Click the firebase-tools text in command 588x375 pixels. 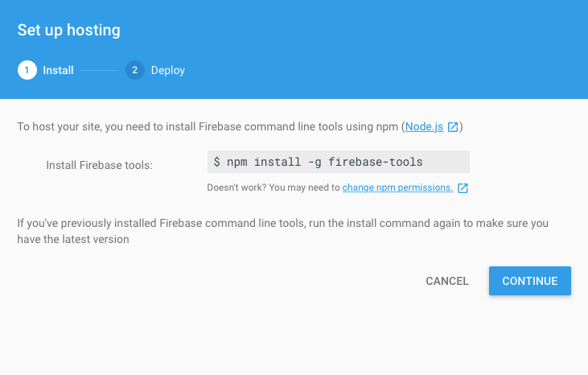(x=376, y=162)
